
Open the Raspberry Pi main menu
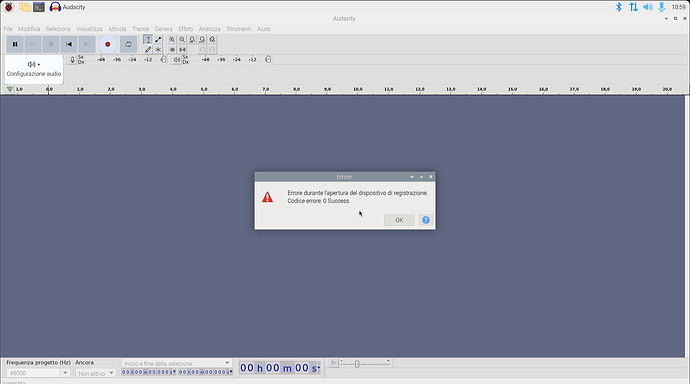click(x=8, y=7)
